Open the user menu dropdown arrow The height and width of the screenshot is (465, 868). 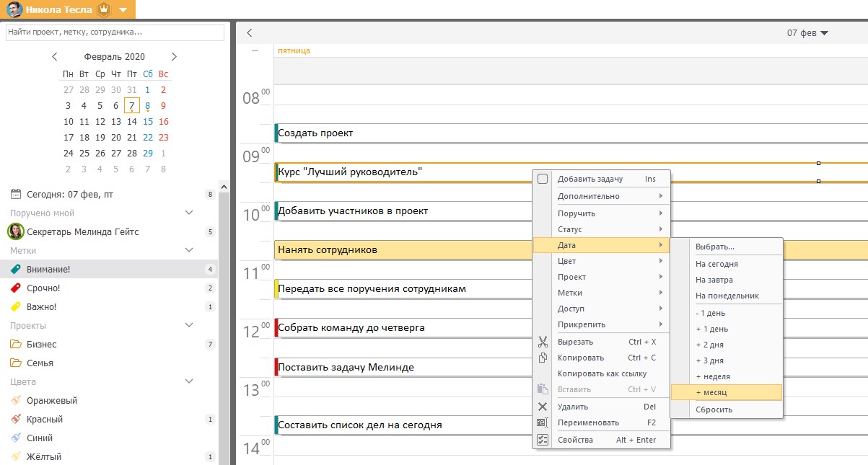pos(123,10)
